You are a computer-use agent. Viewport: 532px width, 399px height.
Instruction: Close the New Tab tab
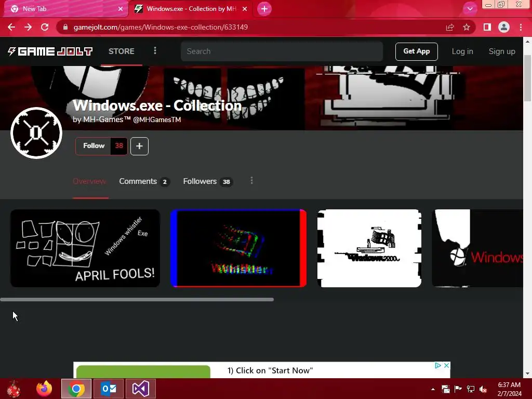pyautogui.click(x=121, y=9)
